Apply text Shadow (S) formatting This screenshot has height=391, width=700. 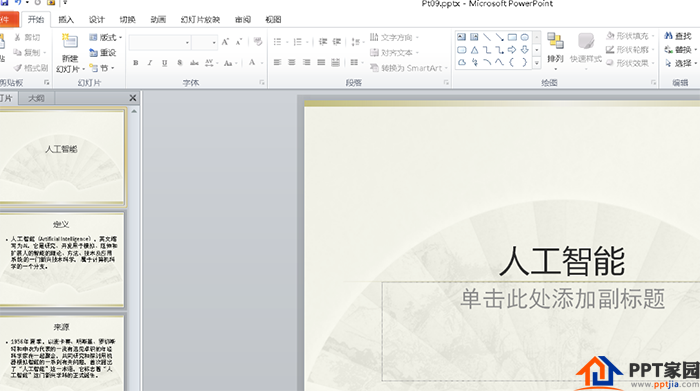(179, 63)
